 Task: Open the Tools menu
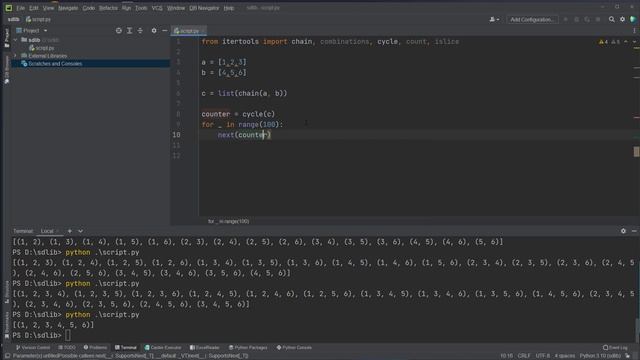click(x=141, y=8)
